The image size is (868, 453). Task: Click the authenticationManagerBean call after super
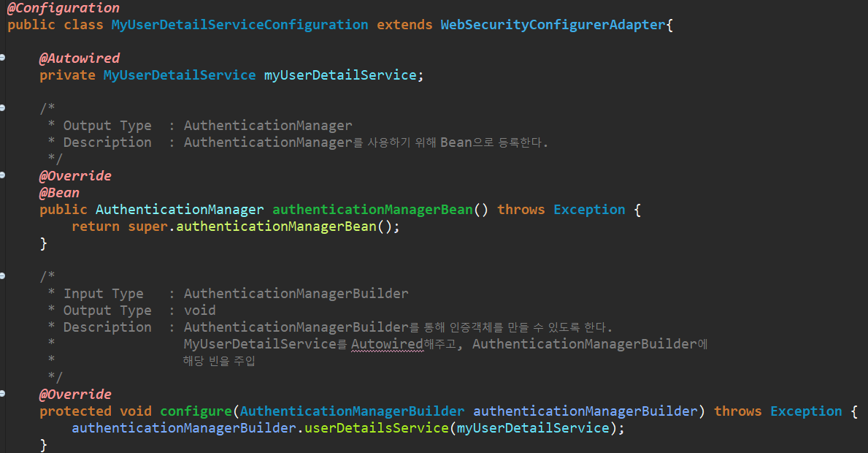[x=276, y=226]
